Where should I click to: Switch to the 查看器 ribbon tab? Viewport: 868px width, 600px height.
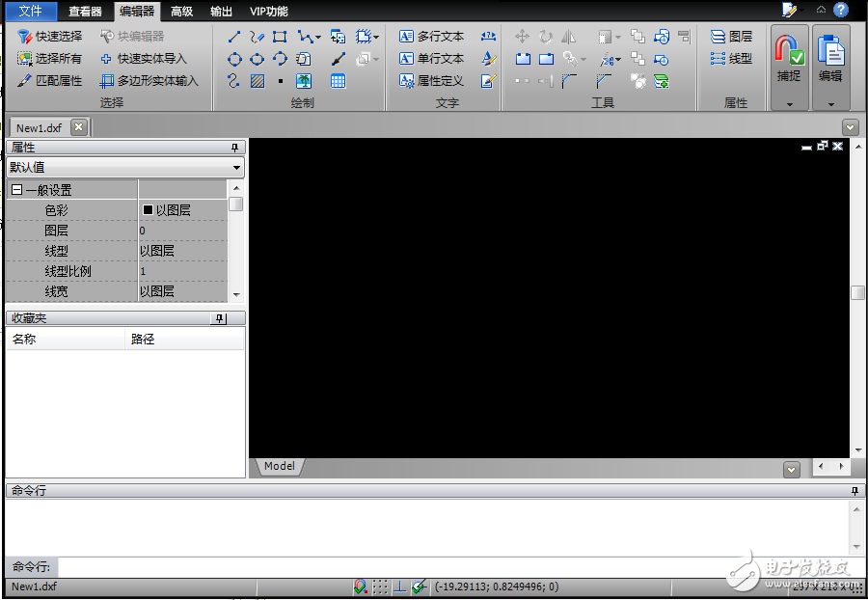[85, 12]
